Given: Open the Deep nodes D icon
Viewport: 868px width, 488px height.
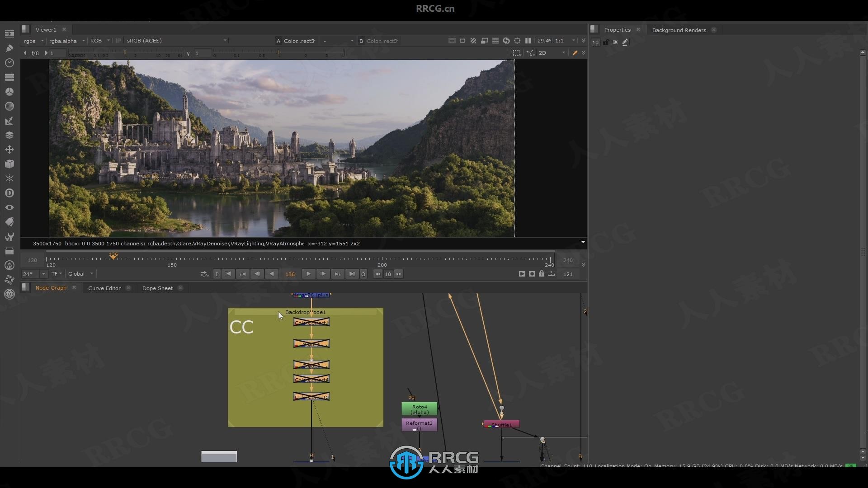Looking at the screenshot, I should pos(9,193).
